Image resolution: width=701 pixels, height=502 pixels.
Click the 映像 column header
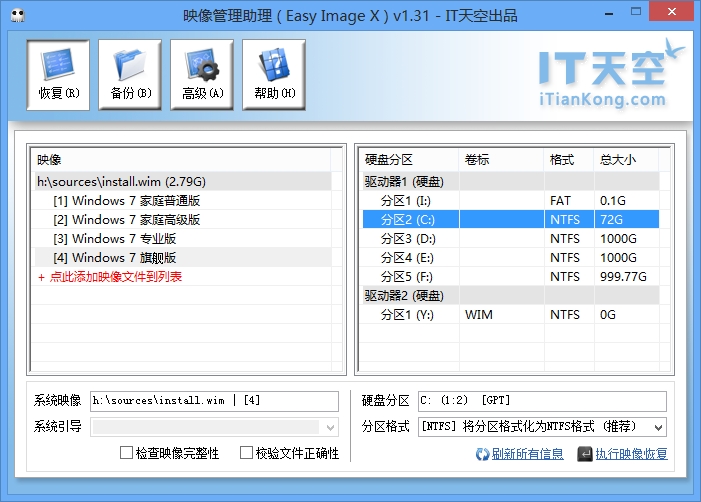pos(182,160)
